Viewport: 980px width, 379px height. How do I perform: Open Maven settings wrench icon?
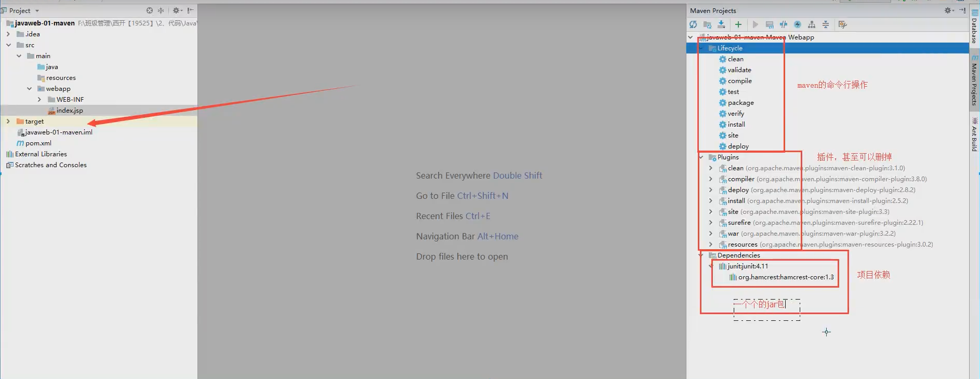(x=843, y=24)
